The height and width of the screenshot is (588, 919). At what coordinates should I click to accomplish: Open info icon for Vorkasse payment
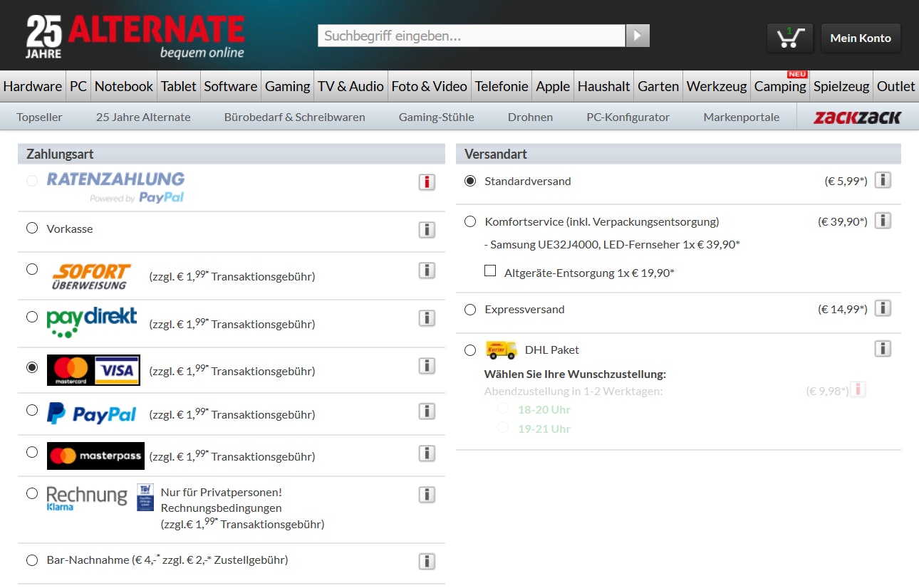coord(427,230)
